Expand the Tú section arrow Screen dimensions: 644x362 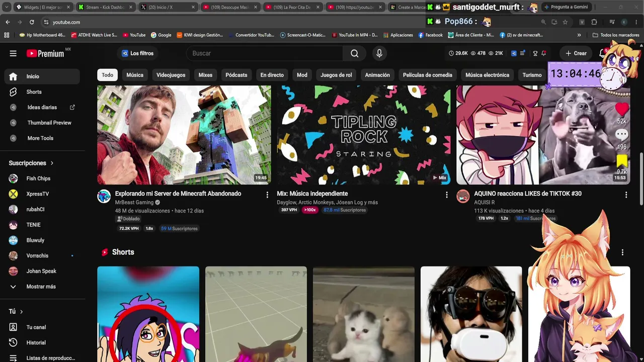click(x=21, y=312)
